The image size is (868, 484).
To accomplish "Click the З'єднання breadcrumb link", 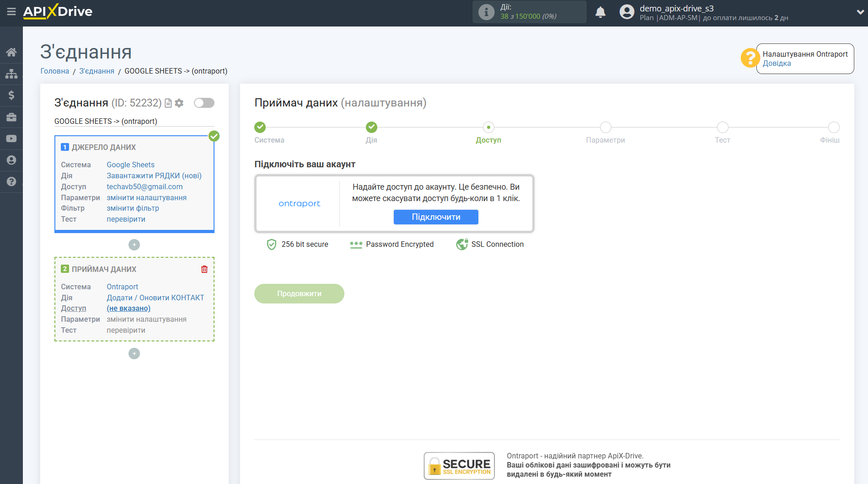I will 96,71.
